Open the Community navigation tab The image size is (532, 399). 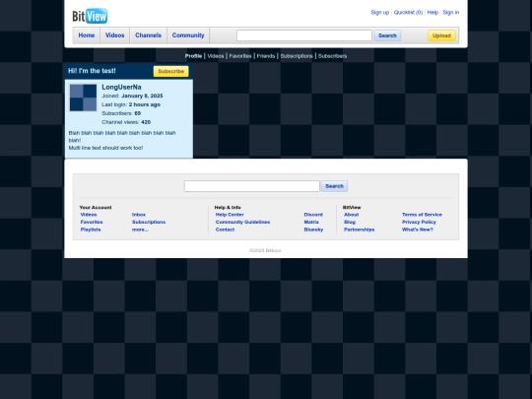pyautogui.click(x=188, y=35)
